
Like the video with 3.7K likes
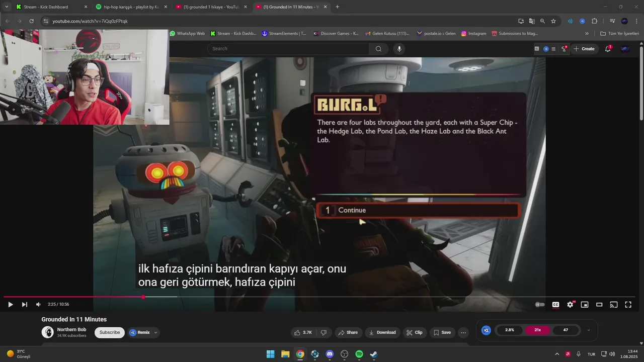(x=303, y=332)
